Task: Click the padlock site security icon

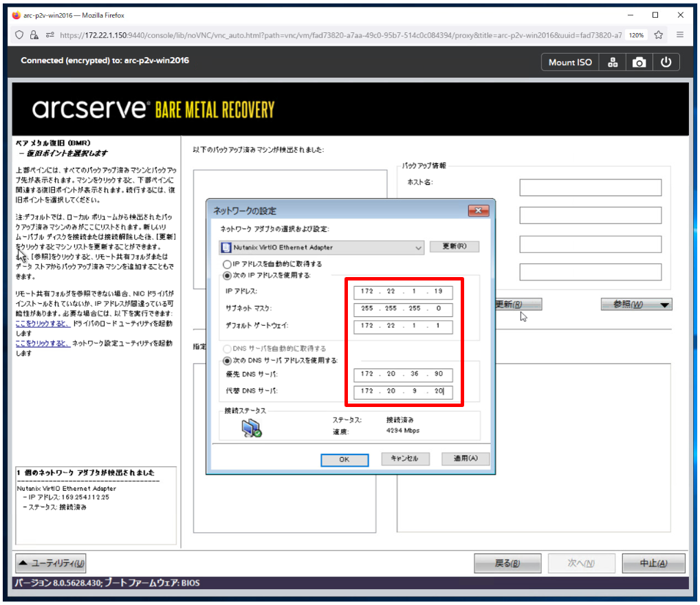Action: (x=34, y=35)
